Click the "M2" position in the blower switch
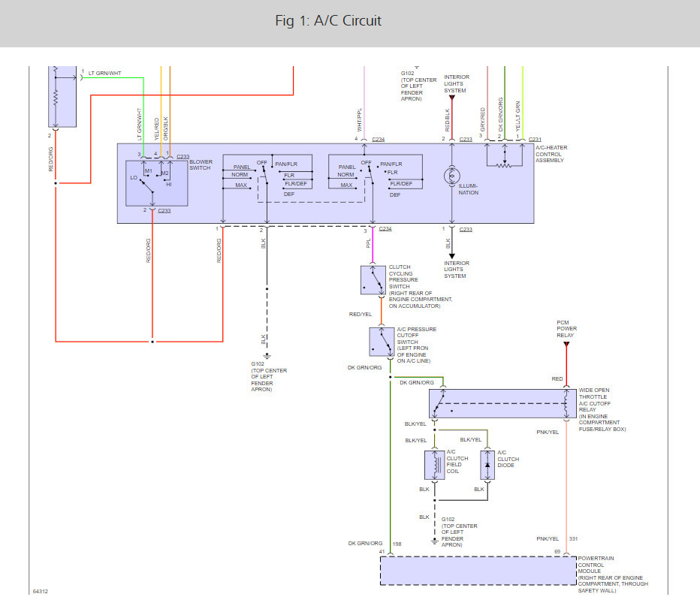The image size is (700, 606). click(164, 173)
